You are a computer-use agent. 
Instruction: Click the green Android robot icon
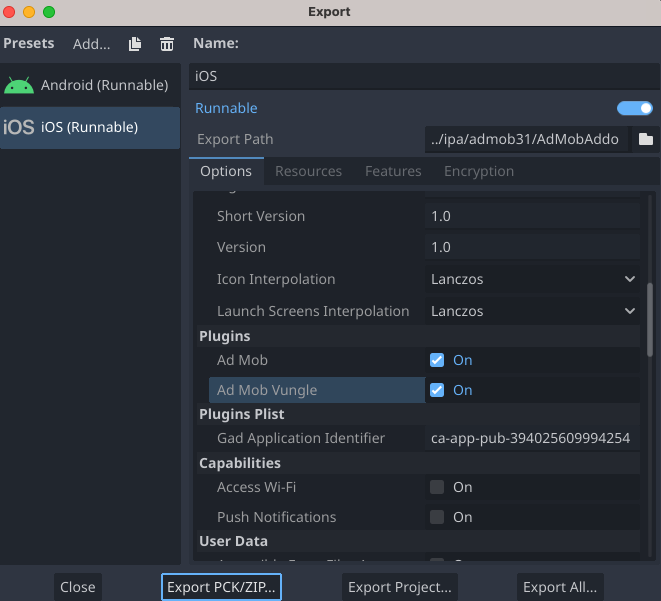[19, 86]
